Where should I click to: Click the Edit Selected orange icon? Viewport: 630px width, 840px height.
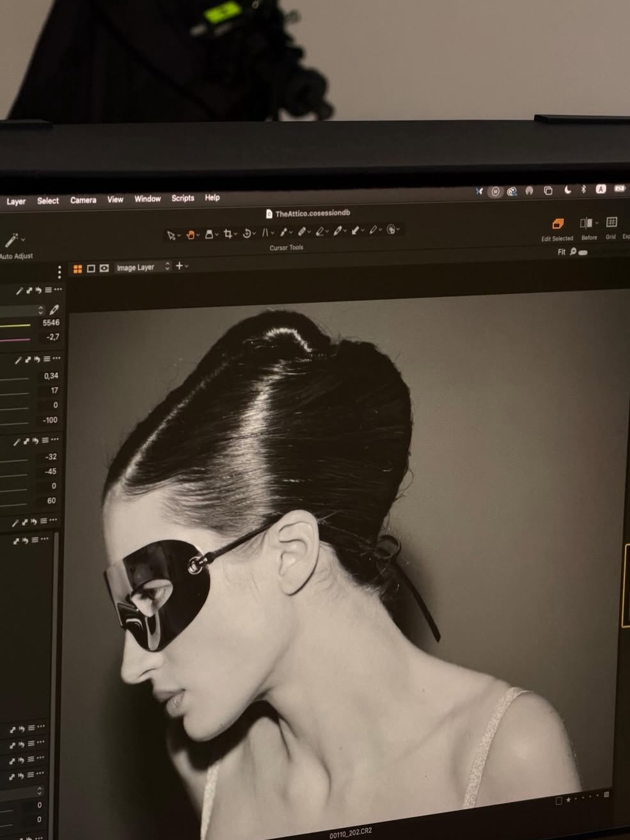557,224
